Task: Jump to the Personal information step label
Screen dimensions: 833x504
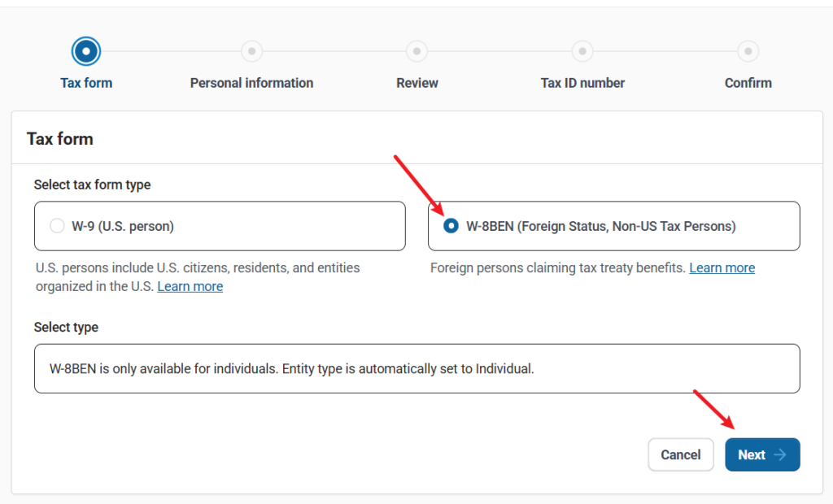Action: [251, 83]
